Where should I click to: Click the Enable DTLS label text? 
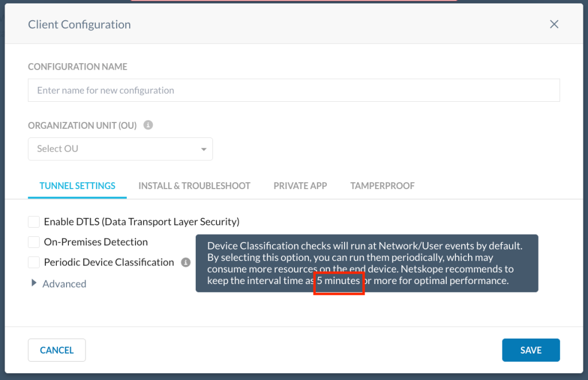[141, 221]
